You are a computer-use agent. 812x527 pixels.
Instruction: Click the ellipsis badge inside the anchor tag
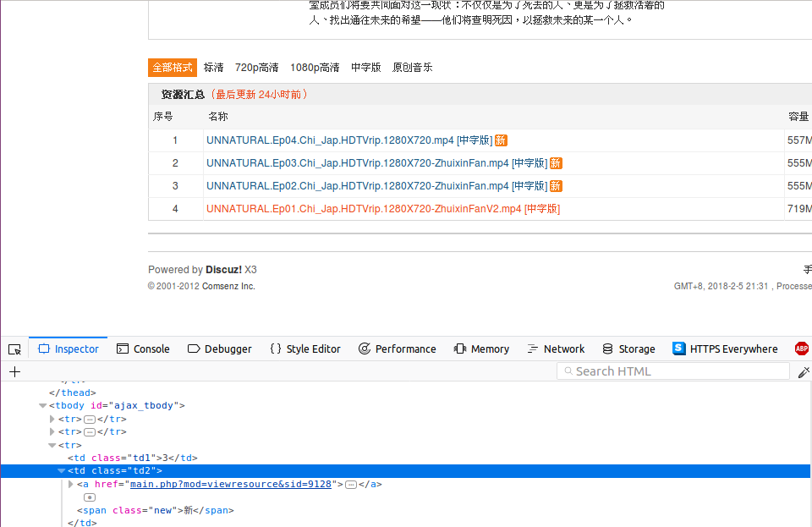(x=351, y=485)
